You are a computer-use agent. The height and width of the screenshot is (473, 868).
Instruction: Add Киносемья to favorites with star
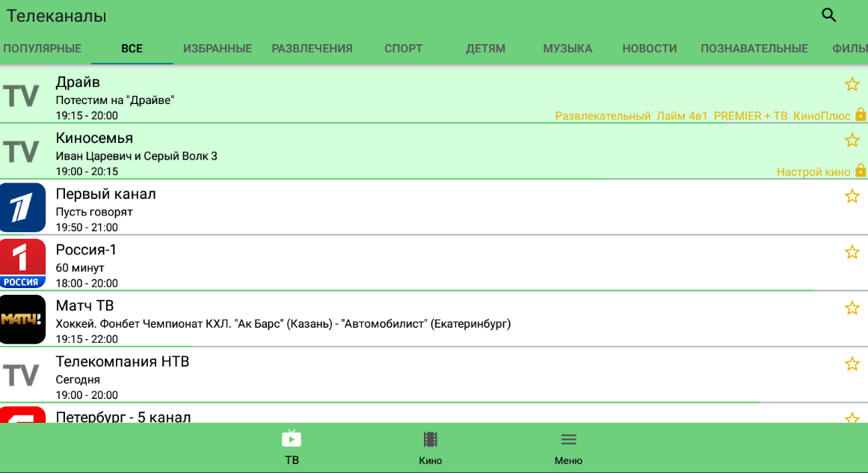pos(852,140)
